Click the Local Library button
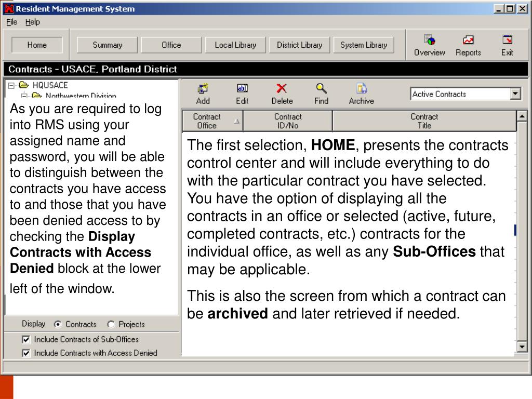Image resolution: width=532 pixels, height=399 pixels. point(235,45)
